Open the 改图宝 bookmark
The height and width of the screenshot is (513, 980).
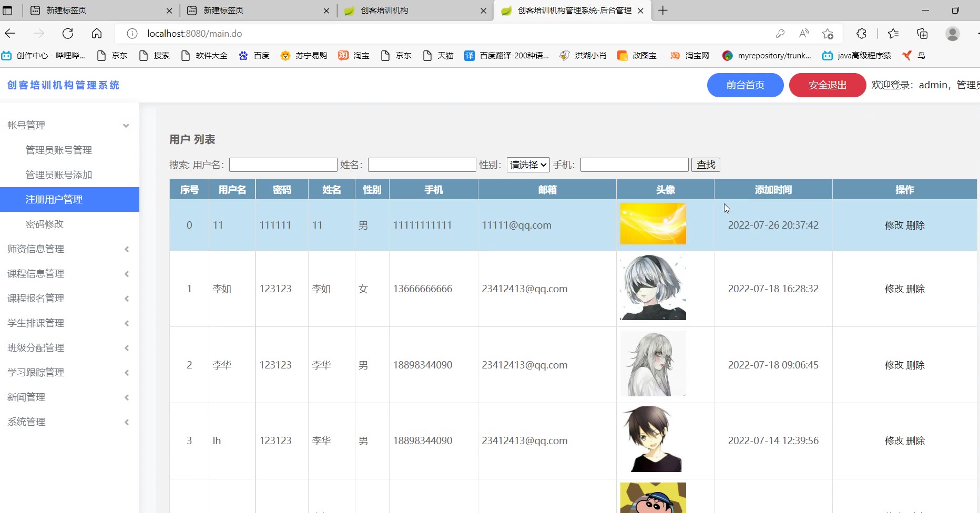pyautogui.click(x=637, y=56)
